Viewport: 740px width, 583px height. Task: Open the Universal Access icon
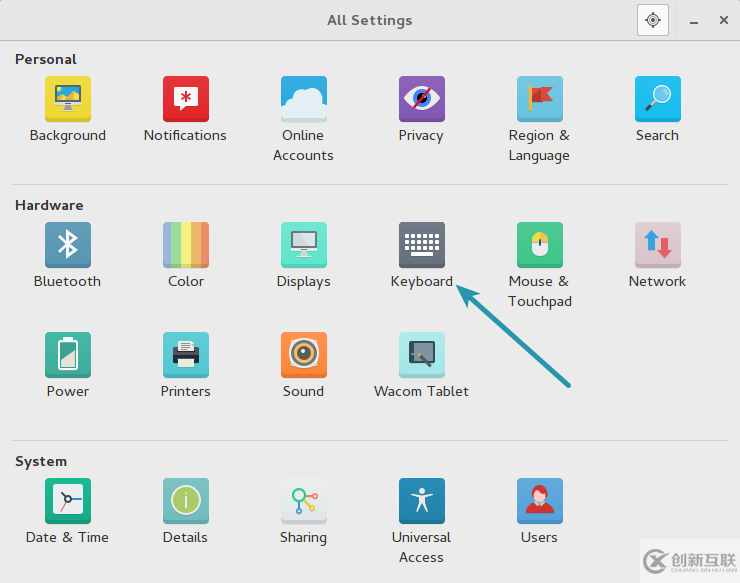pos(422,501)
